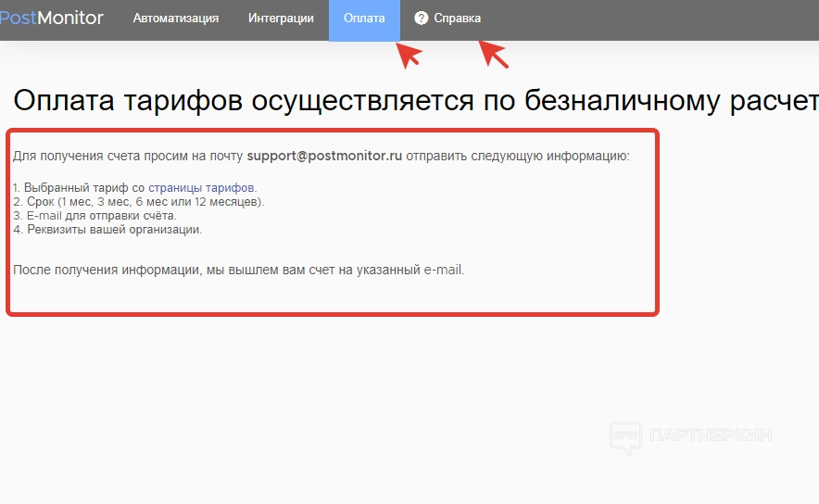819x504 pixels.
Task: Click the text '1. Выбранный тариф со'
Action: (x=79, y=187)
